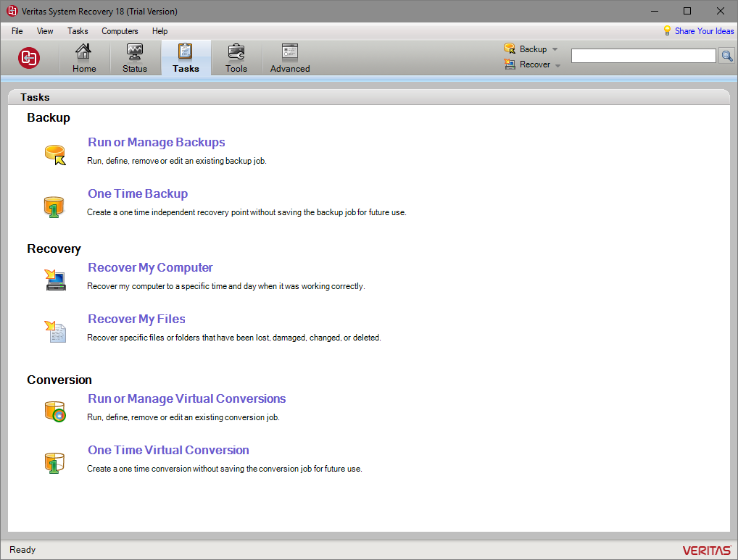The width and height of the screenshot is (738, 560).
Task: Click the Backup section heading
Action: pyautogui.click(x=49, y=117)
